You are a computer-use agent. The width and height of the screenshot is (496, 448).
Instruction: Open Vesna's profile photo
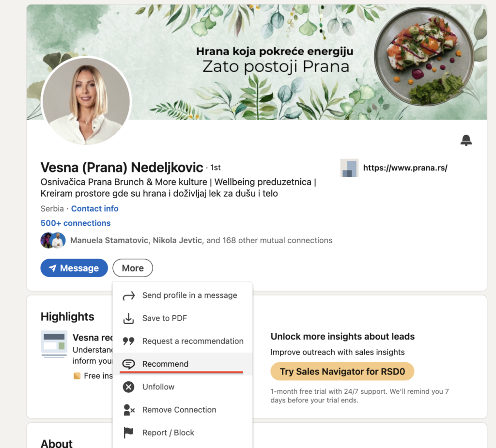click(x=86, y=101)
